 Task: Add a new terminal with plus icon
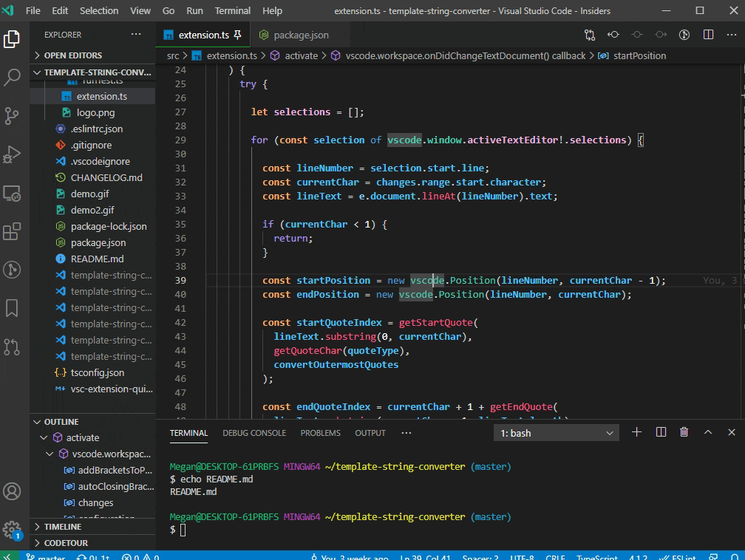point(636,432)
